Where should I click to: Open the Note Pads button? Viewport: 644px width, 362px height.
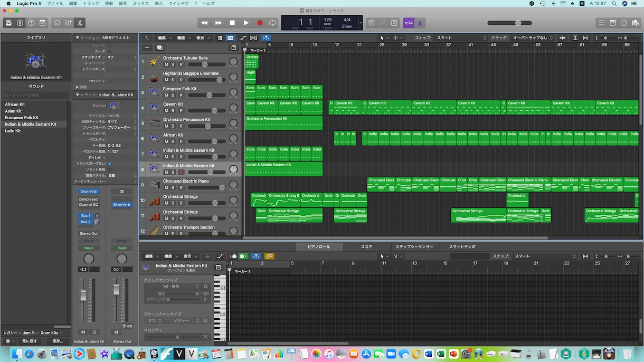pos(613,23)
